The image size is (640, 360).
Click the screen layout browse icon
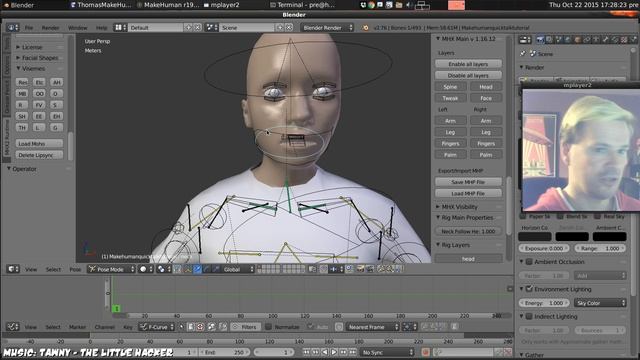click(x=120, y=27)
